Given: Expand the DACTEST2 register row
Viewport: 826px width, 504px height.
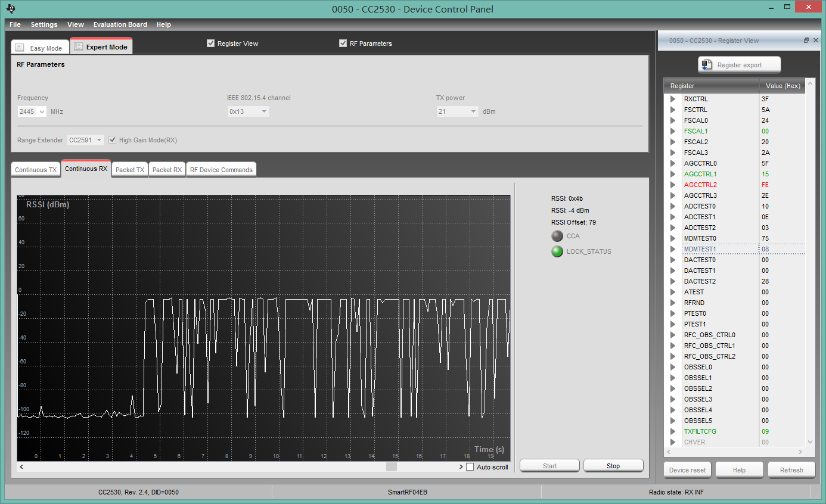Looking at the screenshot, I should [673, 281].
